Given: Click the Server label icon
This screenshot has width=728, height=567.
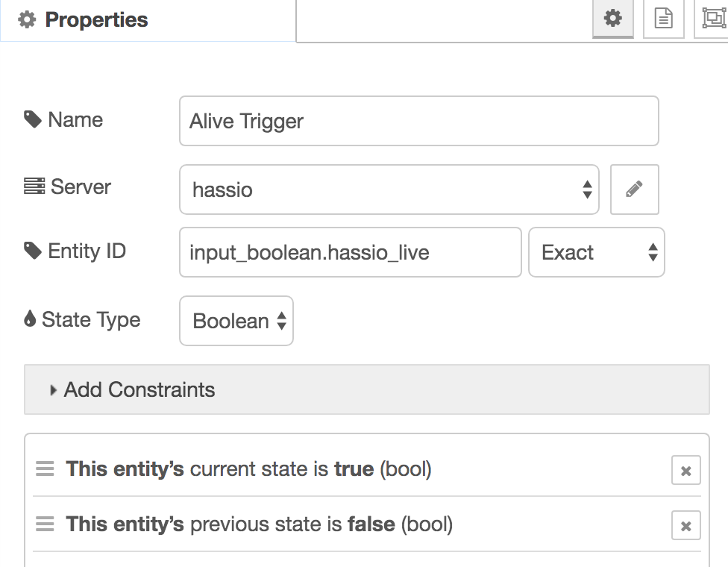Looking at the screenshot, I should pyautogui.click(x=34, y=187).
